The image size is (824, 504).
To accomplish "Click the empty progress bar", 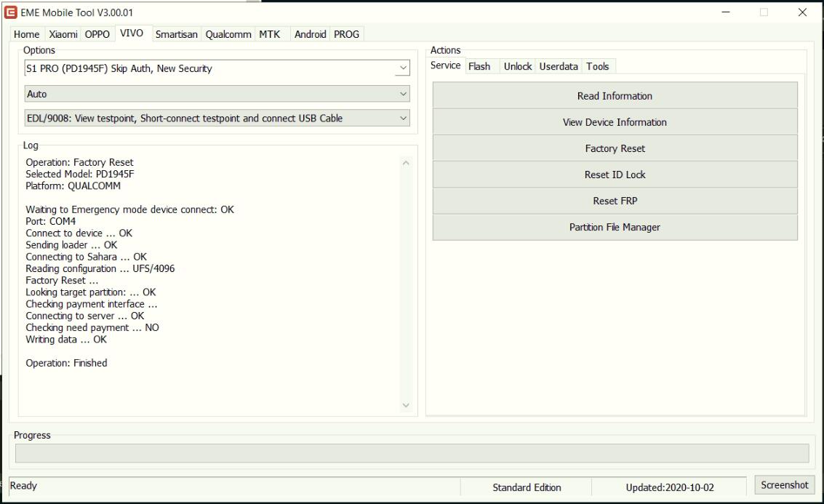I will coord(412,453).
